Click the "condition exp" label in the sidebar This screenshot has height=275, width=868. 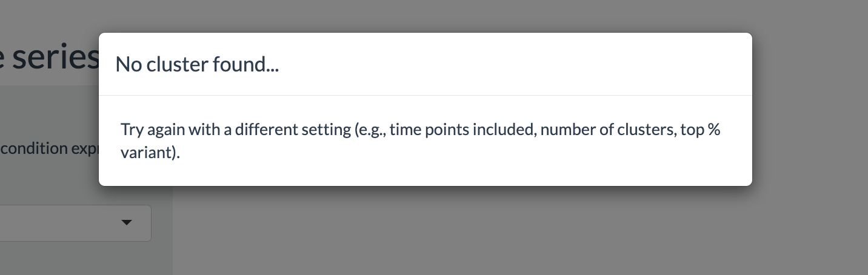click(49, 149)
